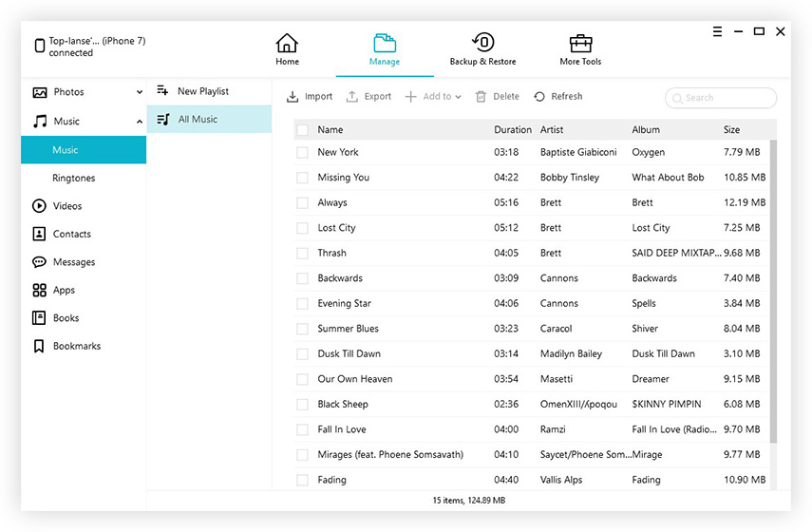
Task: Click the artist name Vallis Alps
Action: (x=561, y=480)
